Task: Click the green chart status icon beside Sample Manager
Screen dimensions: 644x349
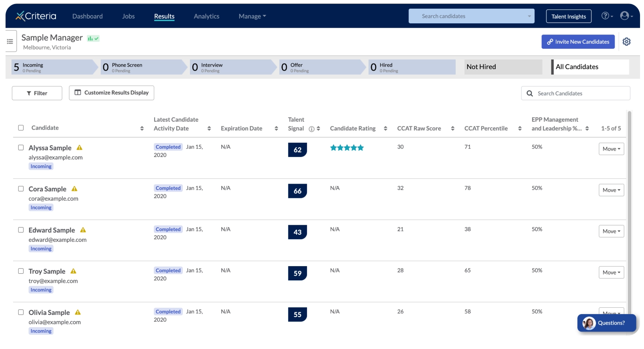Action: (93, 38)
